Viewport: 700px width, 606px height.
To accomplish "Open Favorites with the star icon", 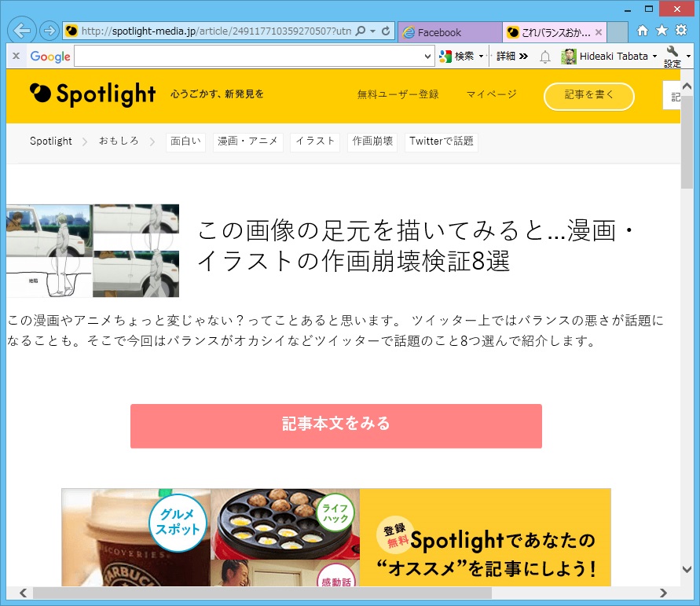I will (662, 31).
